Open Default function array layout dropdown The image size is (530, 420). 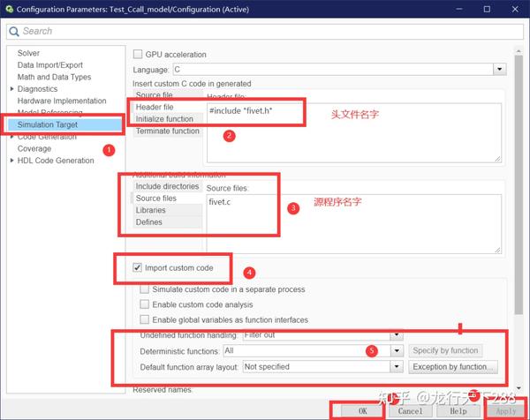tap(397, 367)
